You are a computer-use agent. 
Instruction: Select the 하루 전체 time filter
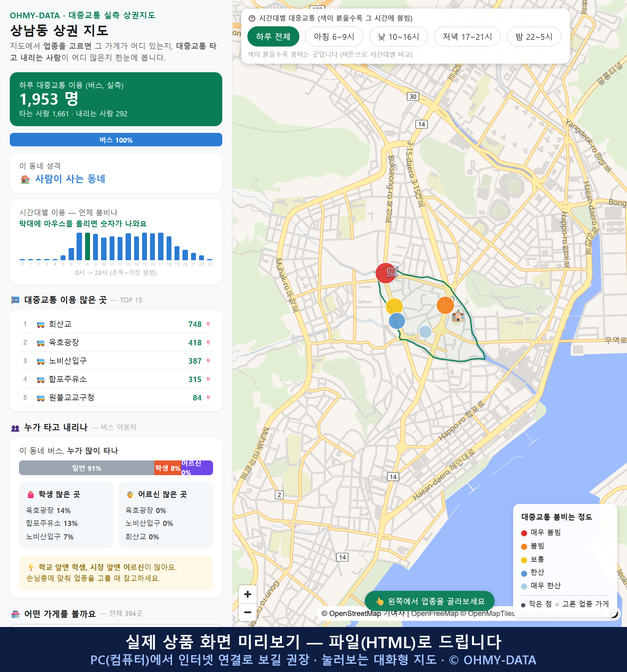(x=273, y=36)
